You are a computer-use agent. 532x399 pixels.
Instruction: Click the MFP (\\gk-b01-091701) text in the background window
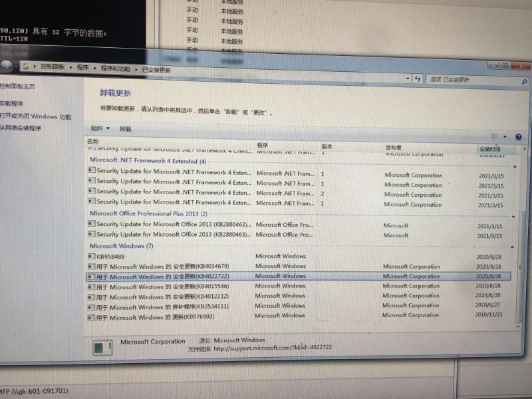pos(34,391)
